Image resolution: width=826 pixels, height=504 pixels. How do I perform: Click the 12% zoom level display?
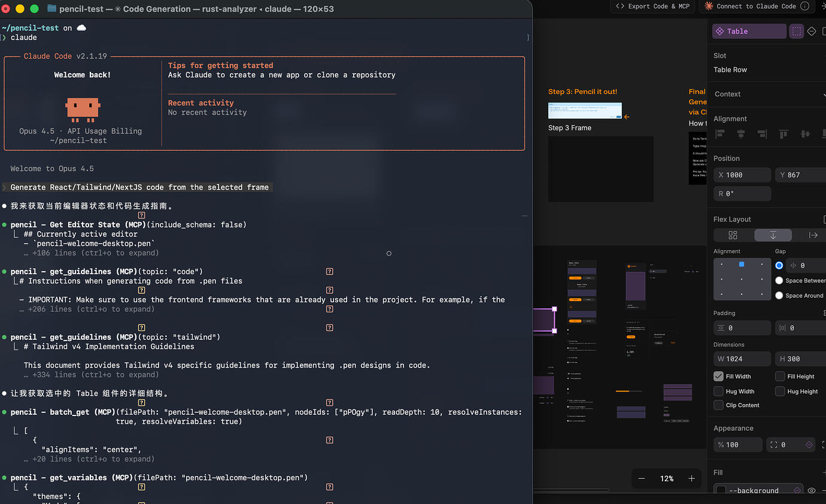pos(667,478)
